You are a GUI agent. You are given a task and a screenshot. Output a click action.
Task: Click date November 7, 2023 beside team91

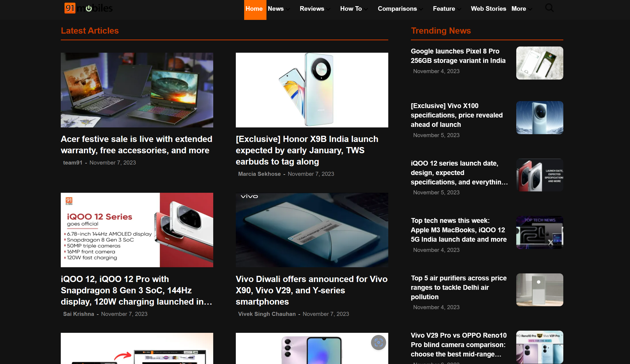pos(113,163)
